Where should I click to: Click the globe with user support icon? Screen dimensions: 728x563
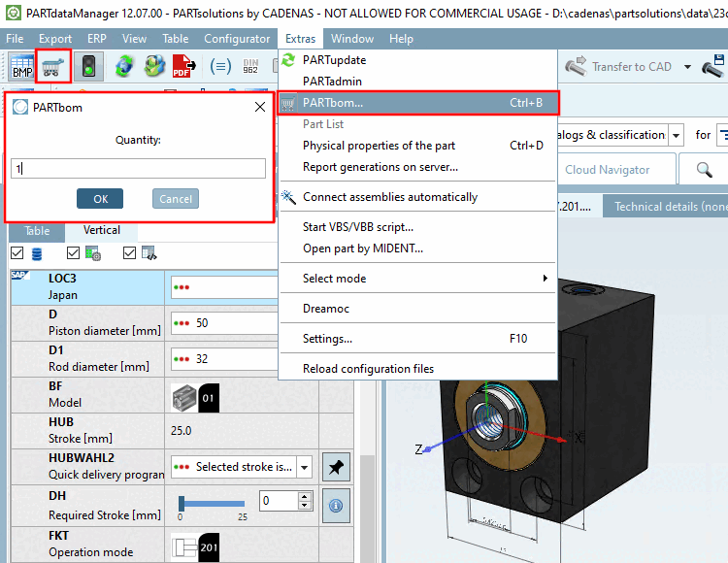click(154, 66)
